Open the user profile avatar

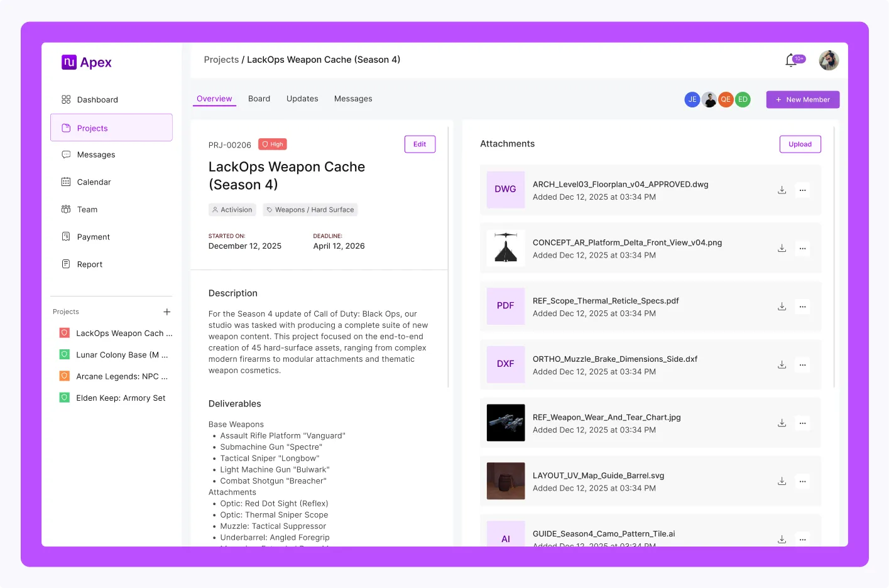829,60
